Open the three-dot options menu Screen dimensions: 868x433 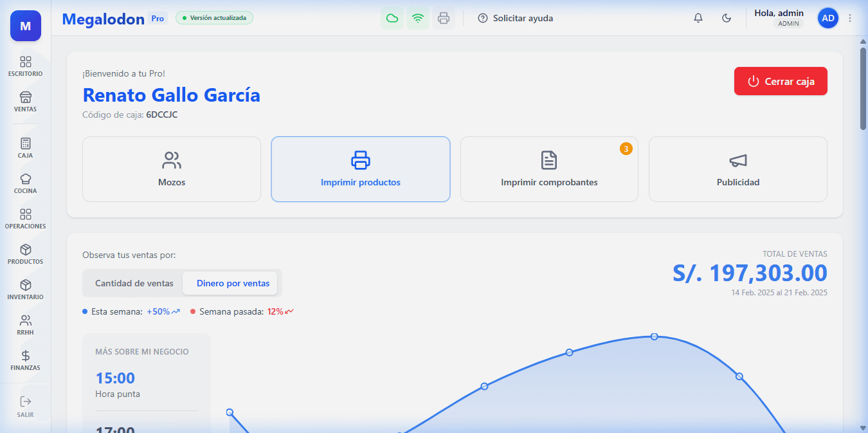850,18
